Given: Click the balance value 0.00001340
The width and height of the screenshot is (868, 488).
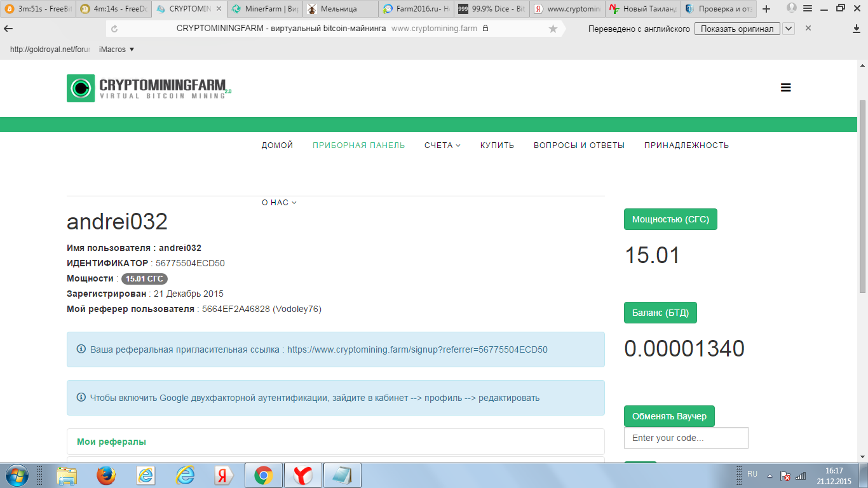Looking at the screenshot, I should [x=684, y=349].
